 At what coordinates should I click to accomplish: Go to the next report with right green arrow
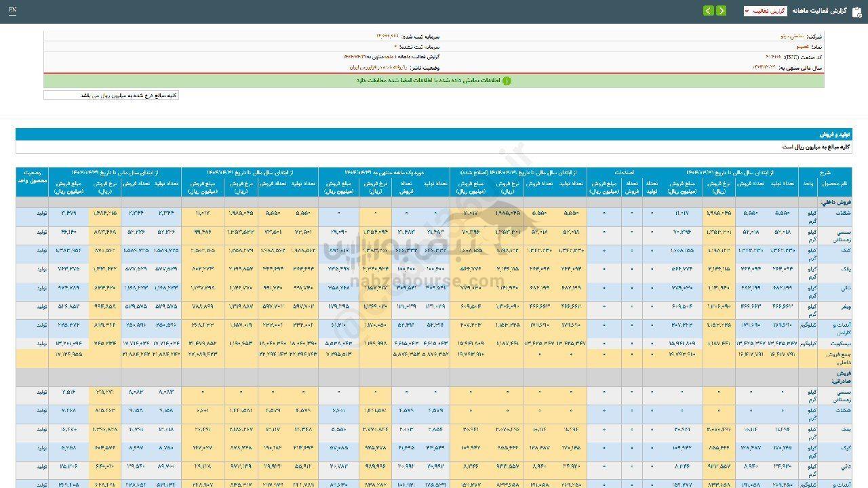(721, 11)
